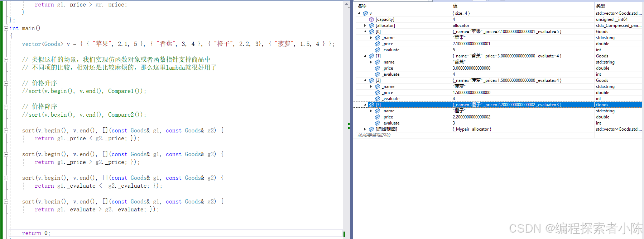644x239 pixels.
Task: Click the commented Compare2() sort line
Action: click(x=84, y=115)
